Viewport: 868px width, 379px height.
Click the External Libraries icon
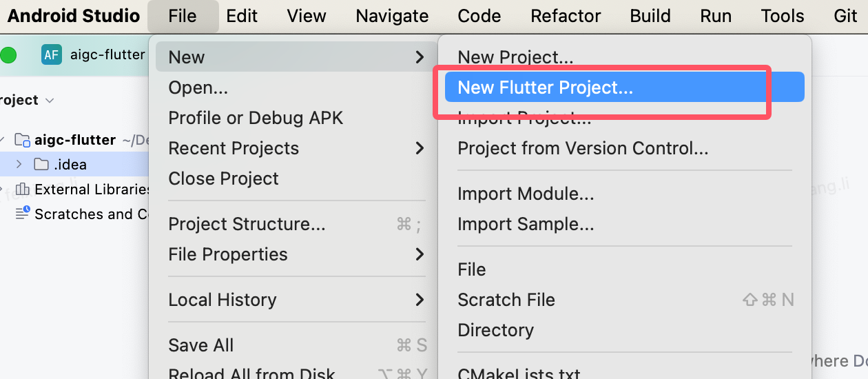tap(23, 189)
